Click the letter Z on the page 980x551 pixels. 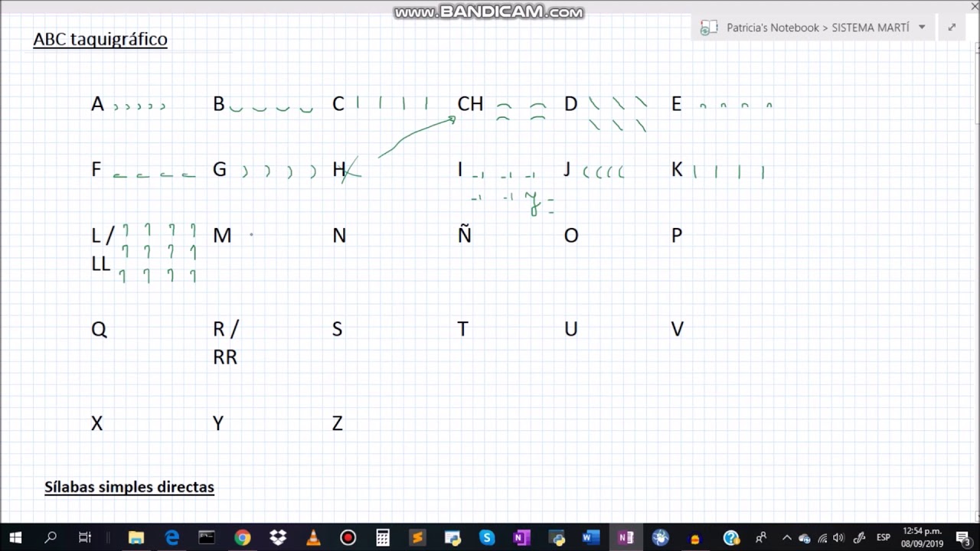click(337, 423)
